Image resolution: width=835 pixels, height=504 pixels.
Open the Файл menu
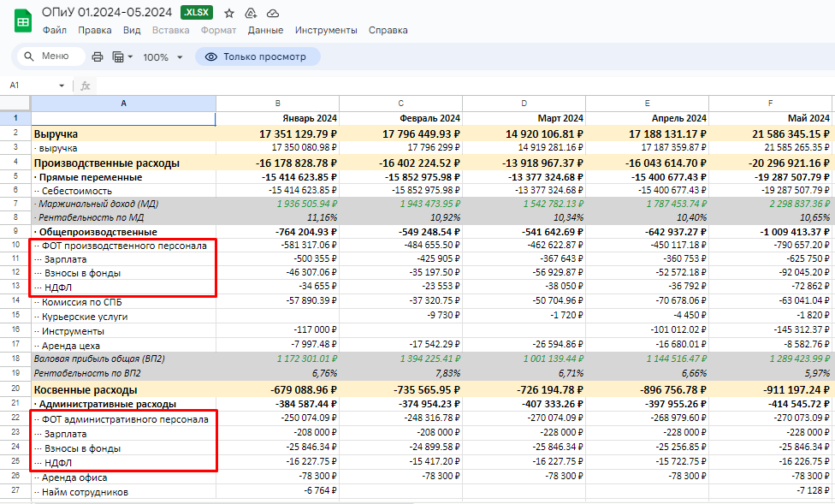(55, 30)
